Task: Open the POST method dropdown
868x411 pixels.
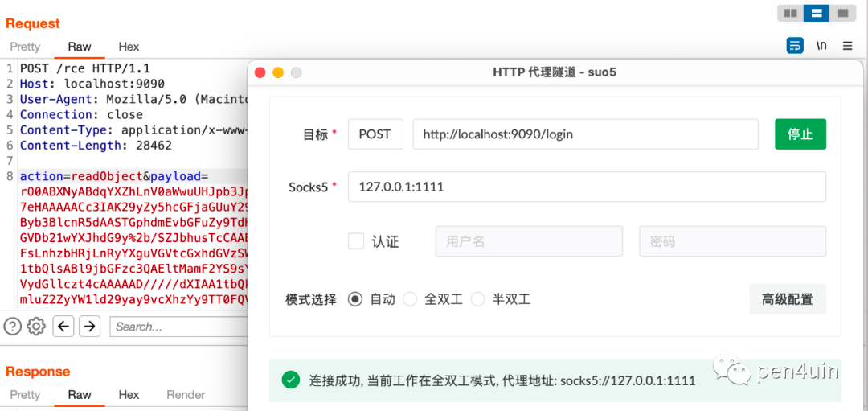Action: click(x=375, y=134)
